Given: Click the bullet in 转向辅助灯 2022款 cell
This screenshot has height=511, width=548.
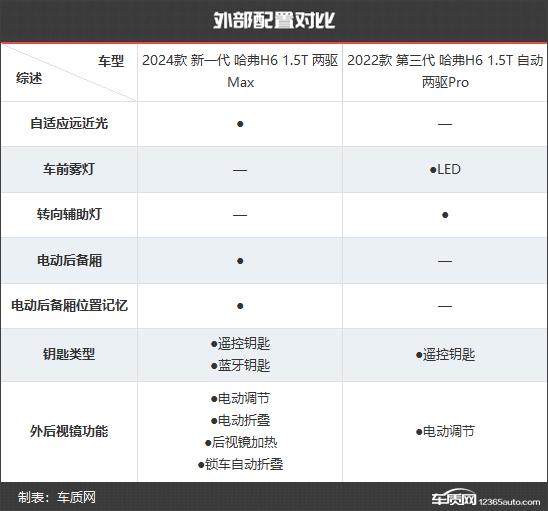Looking at the screenshot, I should tap(445, 215).
